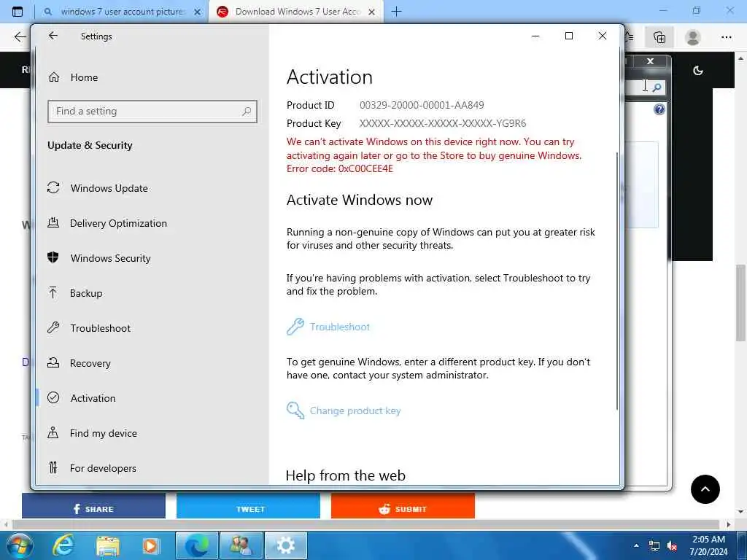This screenshot has width=747, height=560.
Task: Click search magnifier in background window
Action: point(657,87)
